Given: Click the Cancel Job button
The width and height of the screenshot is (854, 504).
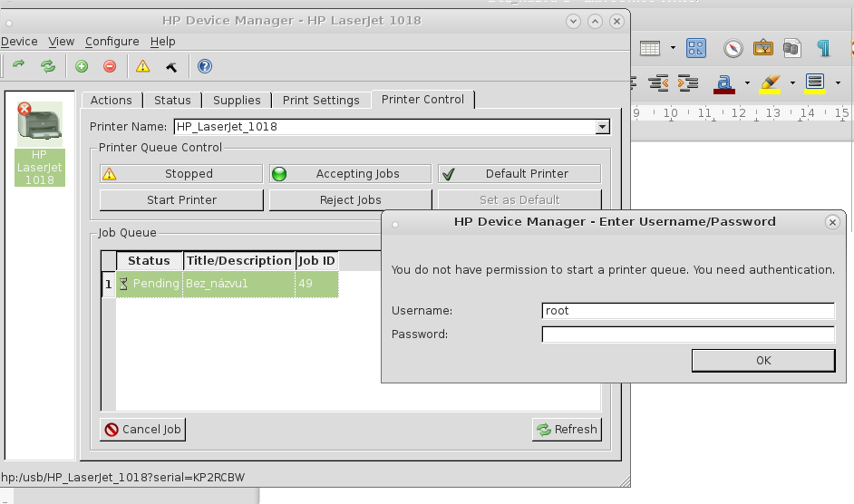Looking at the screenshot, I should (x=142, y=430).
